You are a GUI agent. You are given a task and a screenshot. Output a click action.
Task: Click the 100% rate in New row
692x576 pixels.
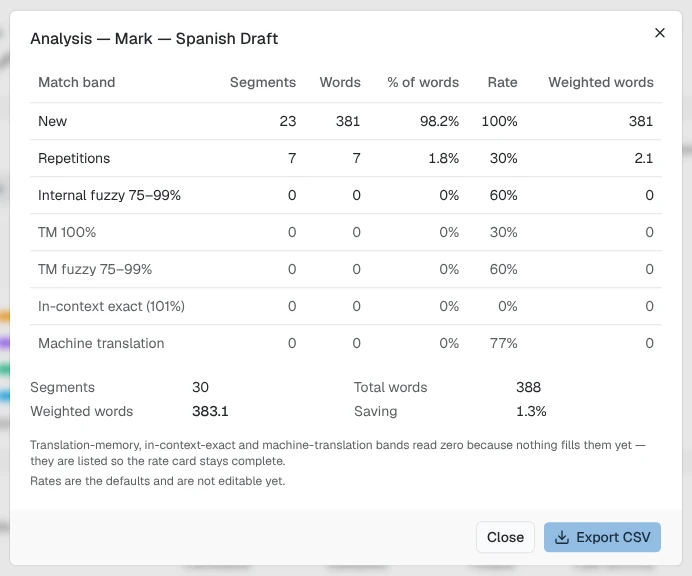tap(500, 121)
